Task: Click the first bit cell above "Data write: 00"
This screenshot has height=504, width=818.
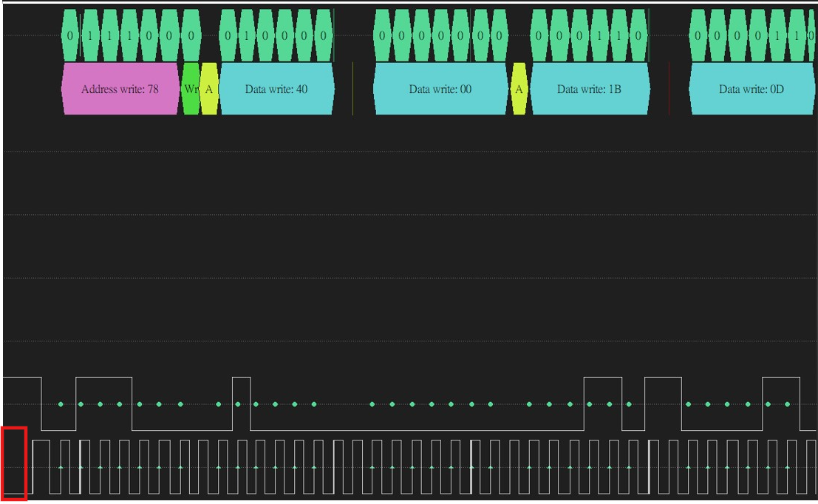Action: pos(382,35)
